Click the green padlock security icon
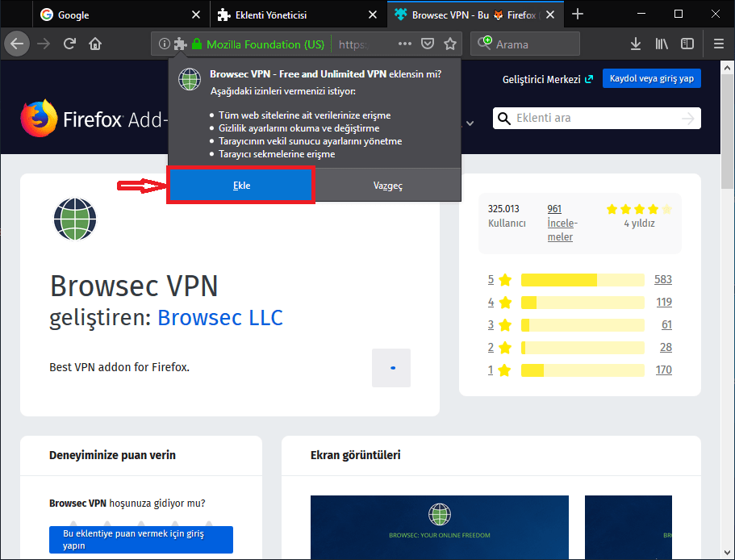Image resolution: width=735 pixels, height=560 pixels. (197, 44)
